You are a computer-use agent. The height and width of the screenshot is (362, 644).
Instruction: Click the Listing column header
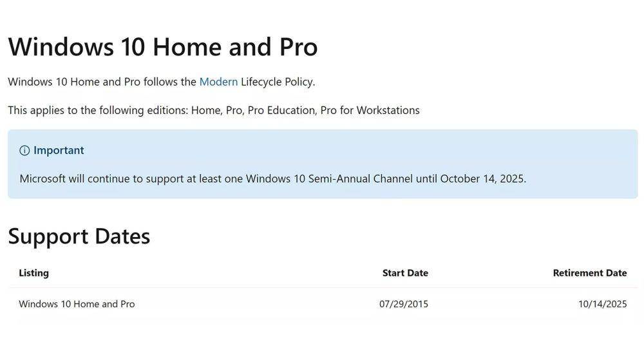click(x=33, y=273)
